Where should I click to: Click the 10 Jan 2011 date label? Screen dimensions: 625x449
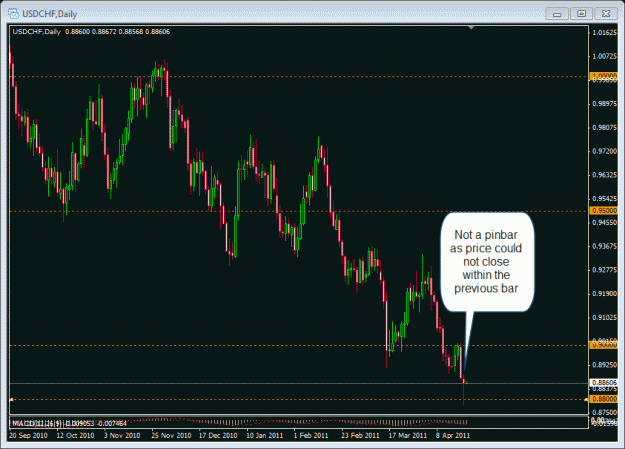click(265, 435)
